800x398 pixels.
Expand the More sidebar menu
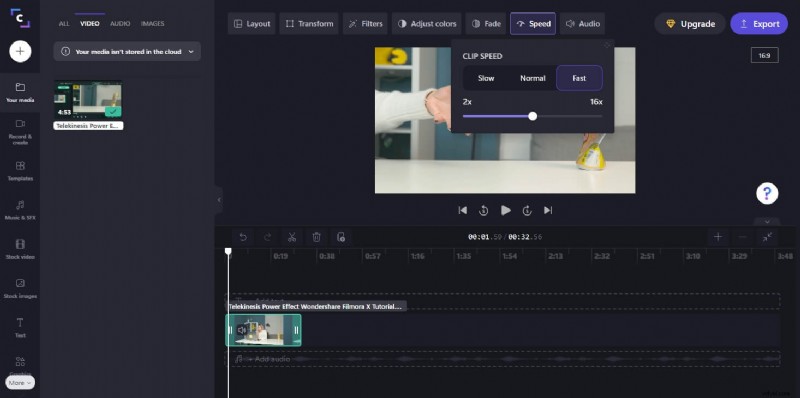tap(20, 382)
